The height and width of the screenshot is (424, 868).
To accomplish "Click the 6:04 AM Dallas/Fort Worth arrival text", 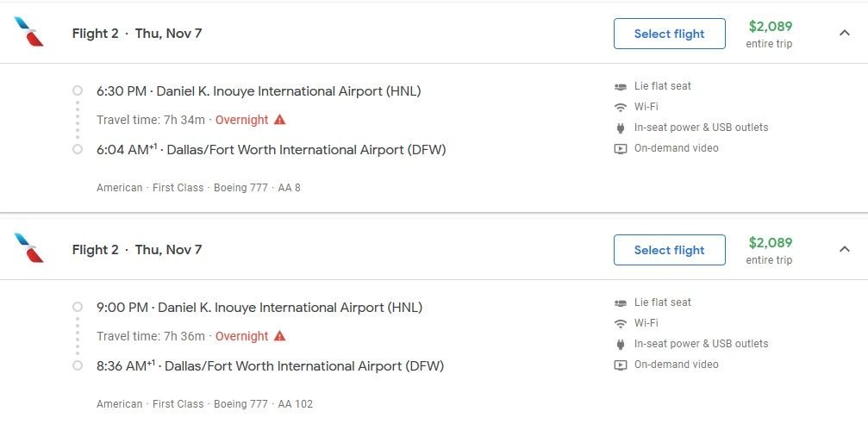I will [272, 149].
